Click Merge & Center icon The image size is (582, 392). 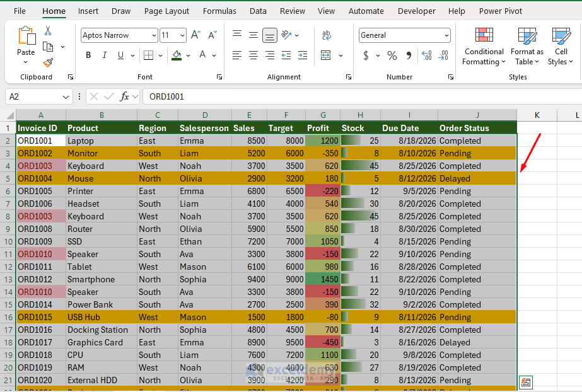(x=326, y=55)
